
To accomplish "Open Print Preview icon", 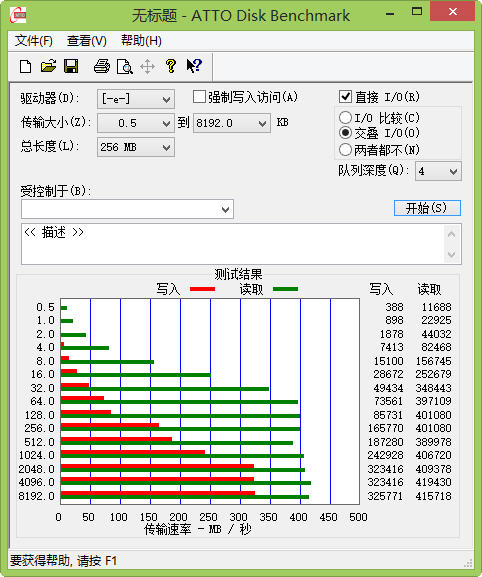I will click(x=124, y=67).
